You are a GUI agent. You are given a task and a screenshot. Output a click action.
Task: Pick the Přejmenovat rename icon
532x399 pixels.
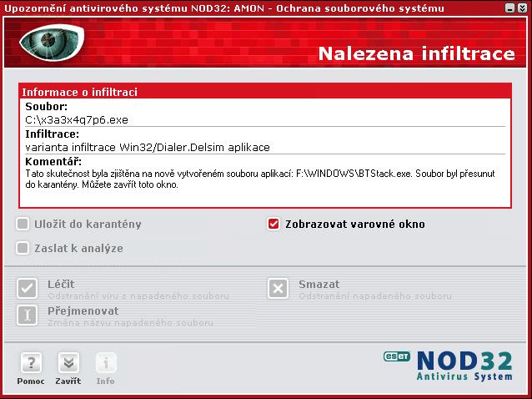point(28,315)
